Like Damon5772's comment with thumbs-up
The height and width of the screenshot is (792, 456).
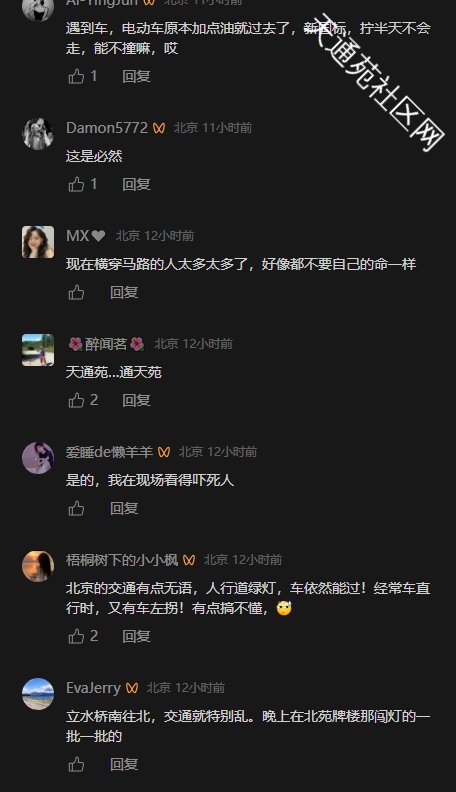(76, 184)
